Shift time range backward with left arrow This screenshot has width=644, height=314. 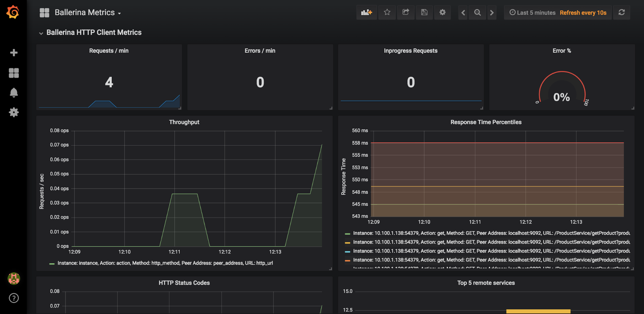[x=463, y=13]
